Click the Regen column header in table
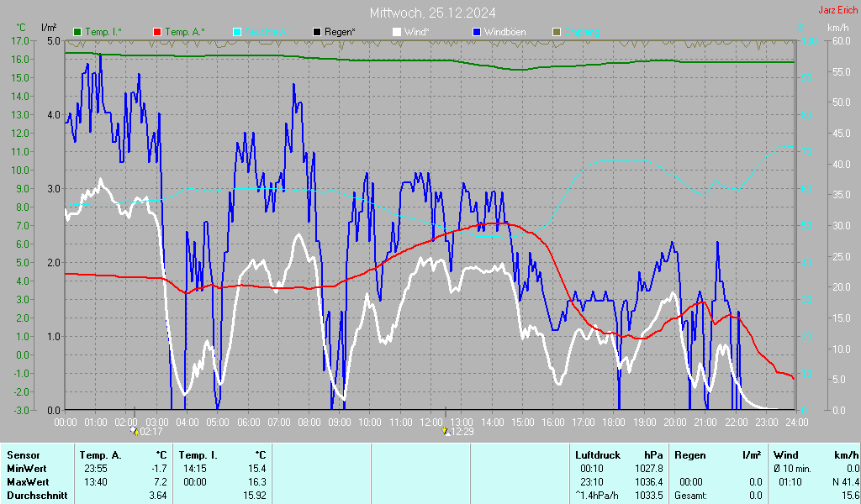861x504 pixels. click(x=690, y=455)
